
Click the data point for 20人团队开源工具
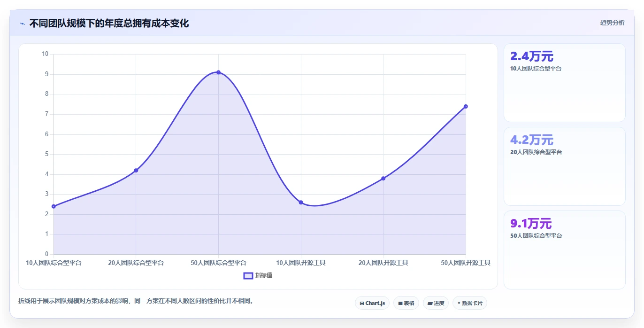(383, 178)
